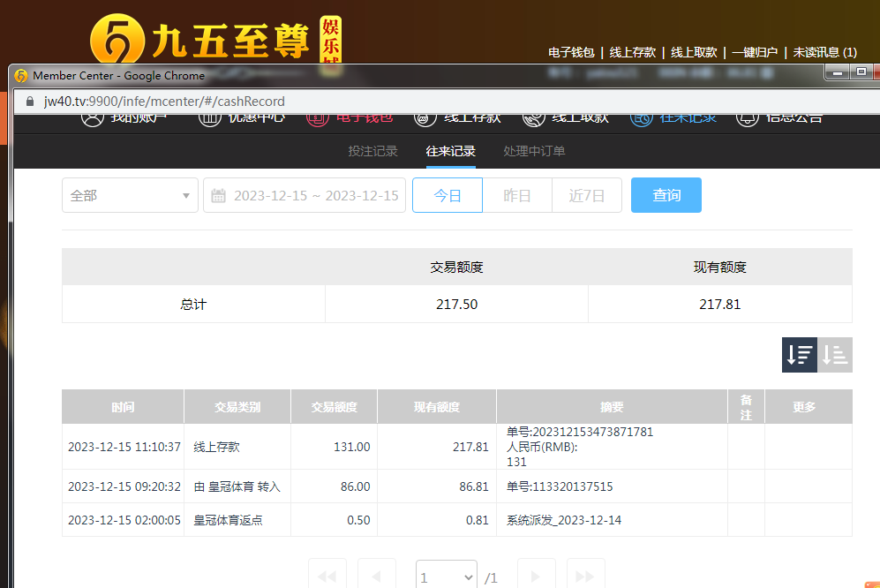880x588 pixels.
Task: Click the row timestamp 2023-12-15 11:10:37
Action: coord(124,447)
